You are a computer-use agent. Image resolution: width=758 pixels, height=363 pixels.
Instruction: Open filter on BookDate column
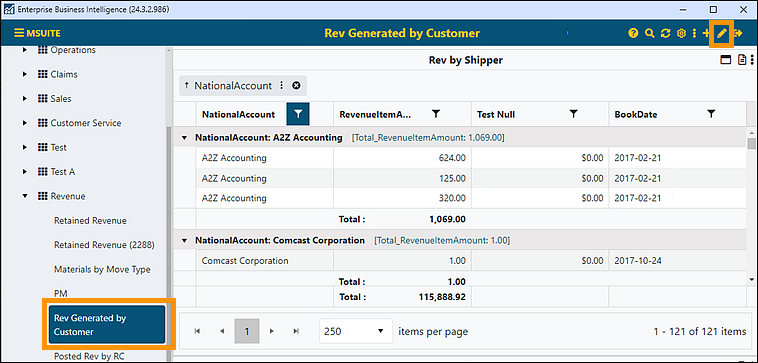click(711, 114)
